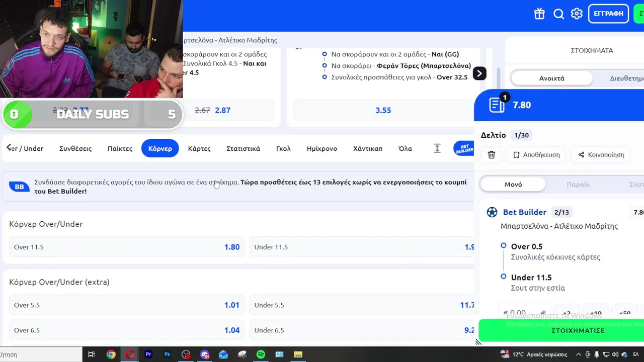Open the search magnifier icon

[x=558, y=14]
